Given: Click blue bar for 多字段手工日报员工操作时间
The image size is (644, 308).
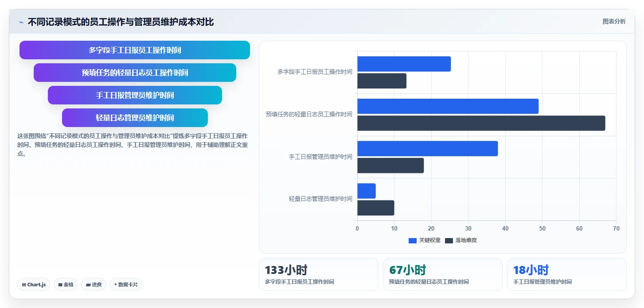Looking at the screenshot, I should coord(404,64).
